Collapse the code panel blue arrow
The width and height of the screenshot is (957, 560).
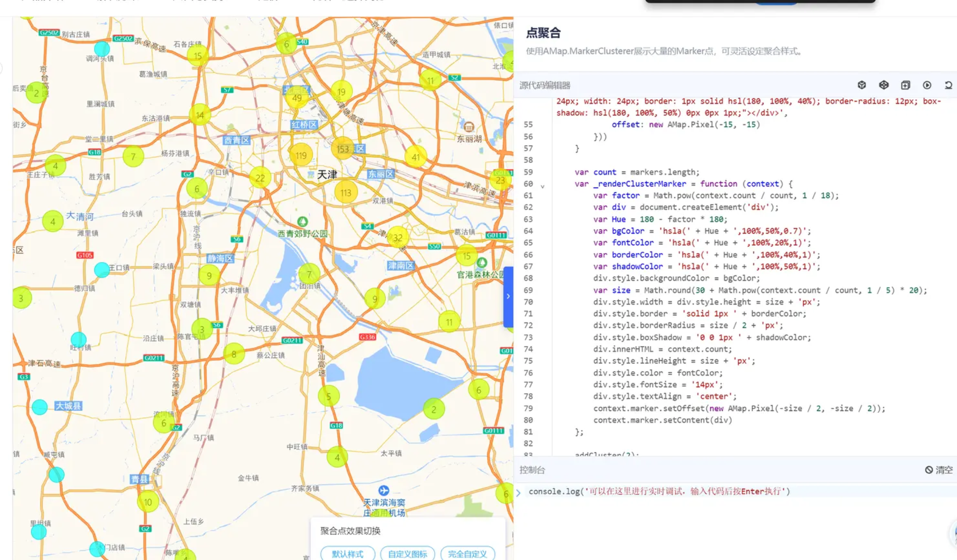pos(508,296)
